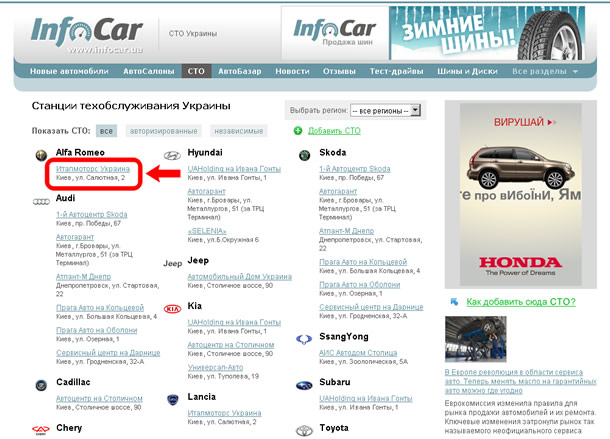Open «SELENIA» service station link
Viewport: 610px width, 439px height.
click(207, 231)
